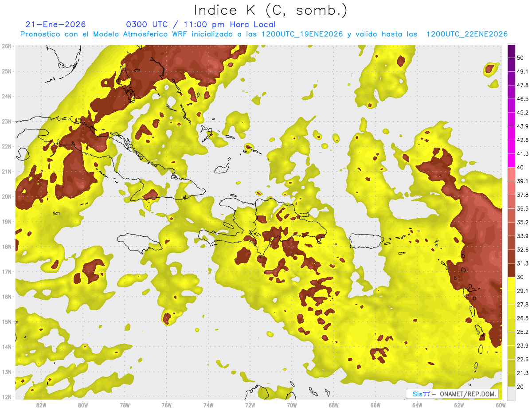The height and width of the screenshot is (411, 532).
Task: Click the "0300 UTC / 11:00 pm Hora Local" text
Action: click(x=201, y=24)
